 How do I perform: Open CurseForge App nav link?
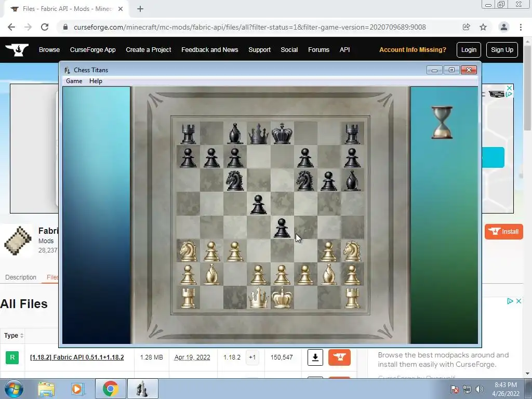(x=92, y=50)
